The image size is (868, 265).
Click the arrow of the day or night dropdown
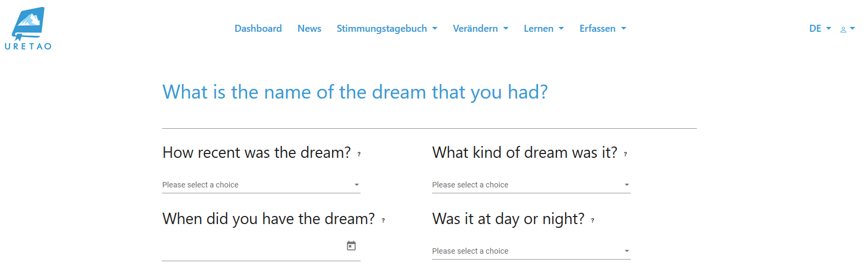(x=626, y=251)
